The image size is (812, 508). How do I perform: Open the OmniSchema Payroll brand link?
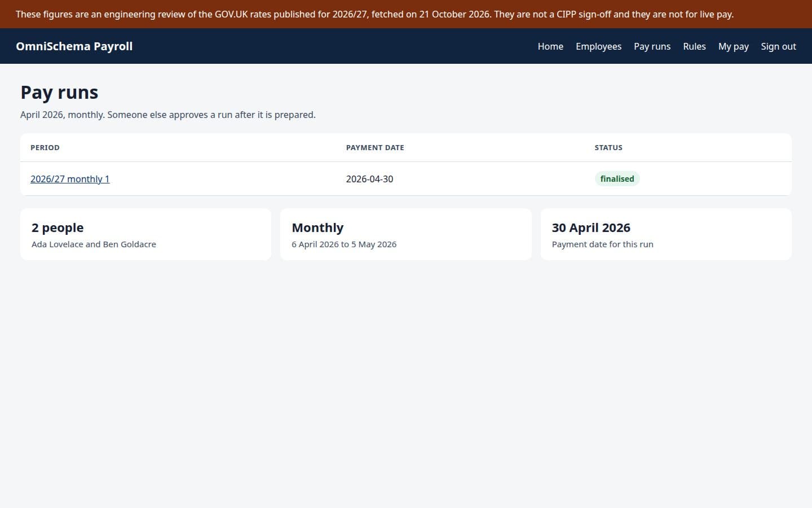point(74,46)
